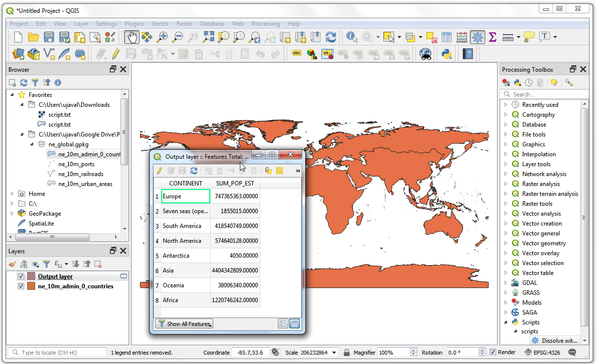Click the Show All Features button
The height and width of the screenshot is (364, 596).
click(x=184, y=324)
